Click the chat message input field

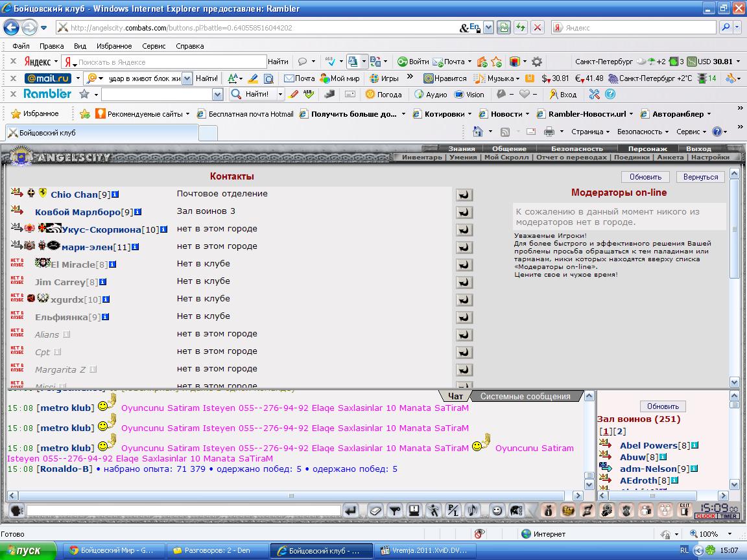[184, 511]
